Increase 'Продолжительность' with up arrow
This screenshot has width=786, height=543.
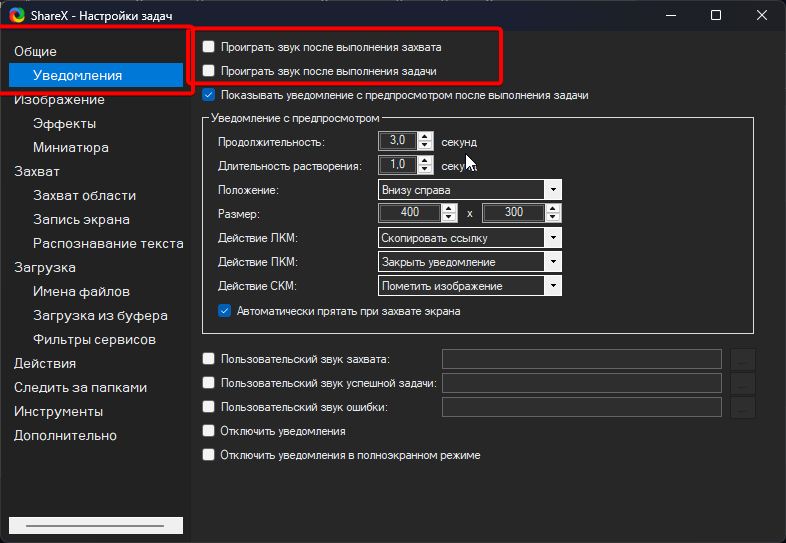click(425, 136)
